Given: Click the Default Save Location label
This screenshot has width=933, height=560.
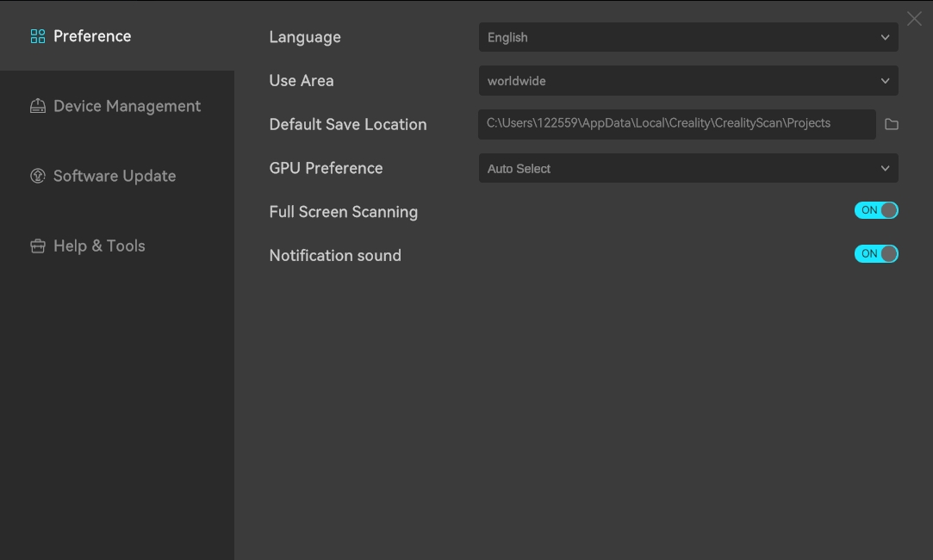Looking at the screenshot, I should (347, 124).
